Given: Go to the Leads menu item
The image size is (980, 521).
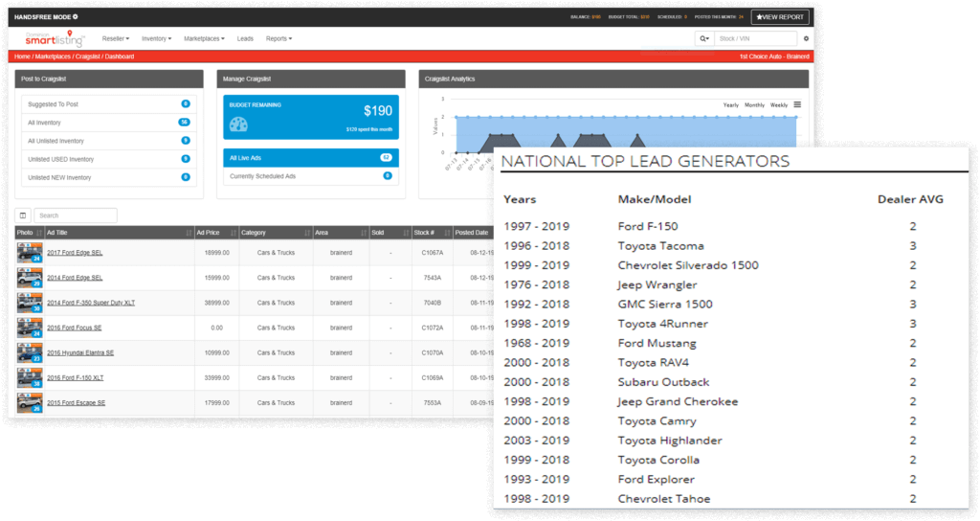Looking at the screenshot, I should click(245, 38).
